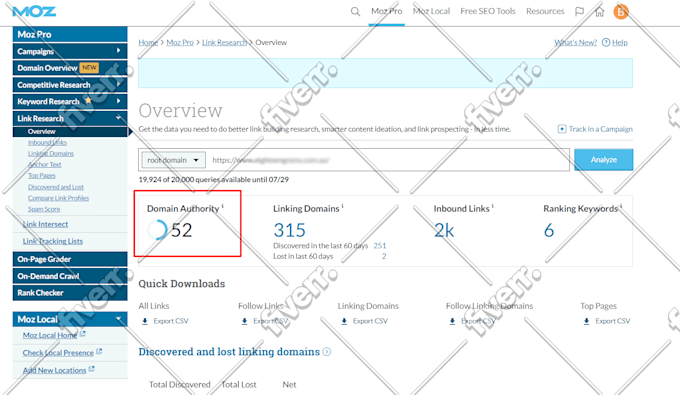Open On-Page Grader in sidebar
This screenshot has height=395, width=680.
tap(70, 259)
